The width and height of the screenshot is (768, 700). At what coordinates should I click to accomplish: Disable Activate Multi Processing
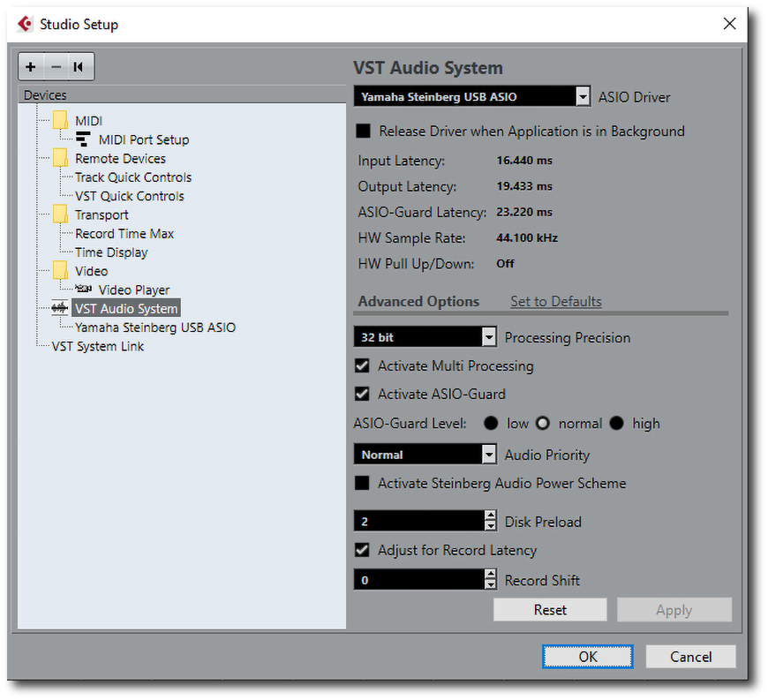click(363, 365)
